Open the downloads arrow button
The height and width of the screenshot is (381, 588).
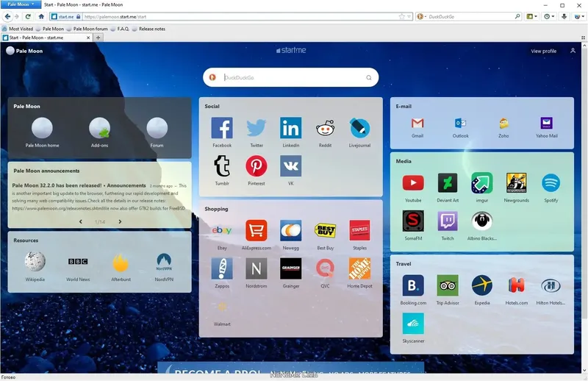tap(564, 16)
